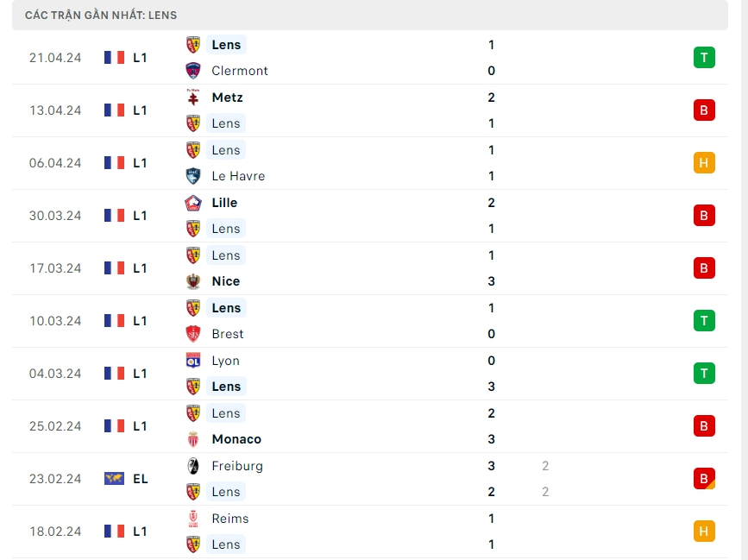Viewport: 748px width, 560px height.
Task: Select the 10.03.24 match date
Action: tap(55, 321)
